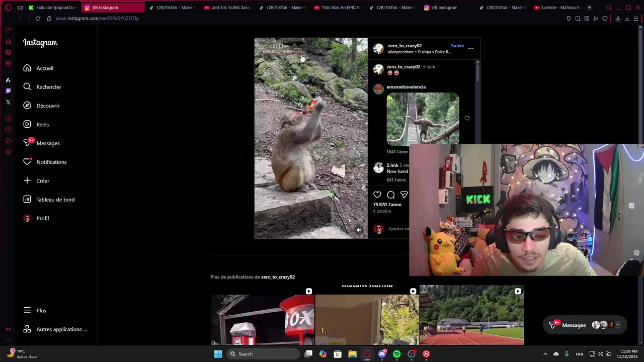644x362 pixels.
Task: Click the zero_to_crazy02 link in 'Plus de publications'
Action: [278, 277]
